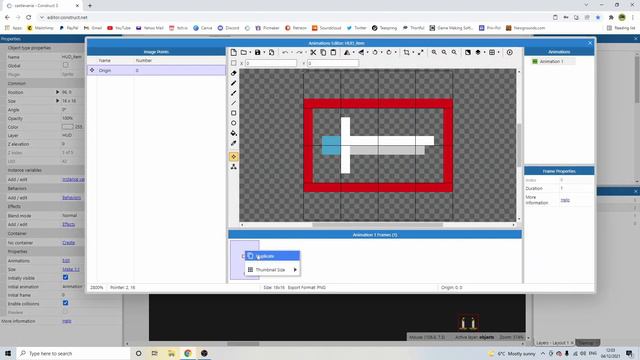Open the Effects link in Properties
Screen dimensions: 640x360
pyautogui.click(x=69, y=224)
